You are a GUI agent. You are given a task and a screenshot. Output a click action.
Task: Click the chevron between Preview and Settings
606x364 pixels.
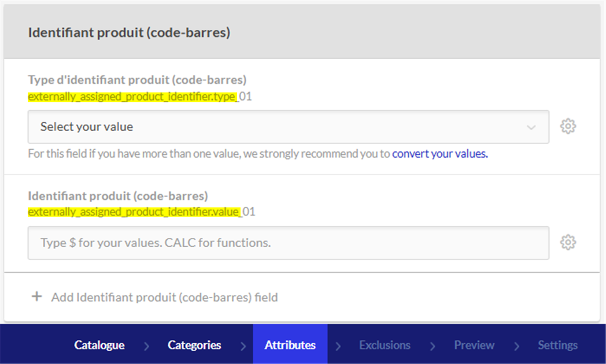516,346
